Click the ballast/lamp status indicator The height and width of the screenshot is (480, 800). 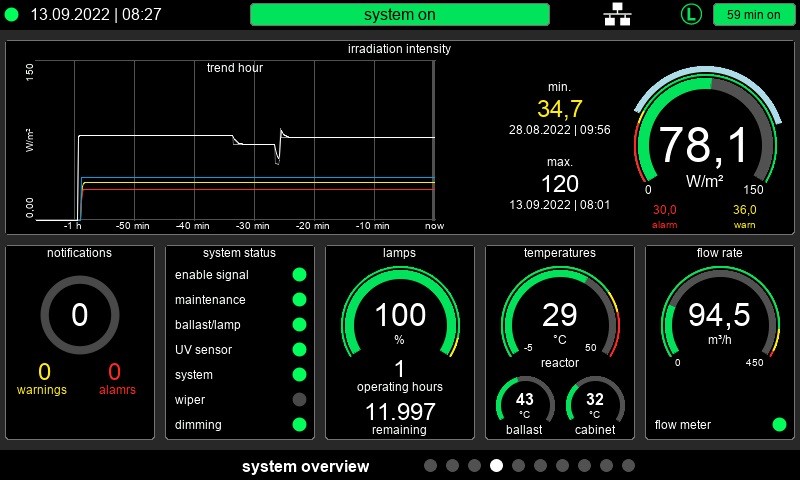[299, 324]
